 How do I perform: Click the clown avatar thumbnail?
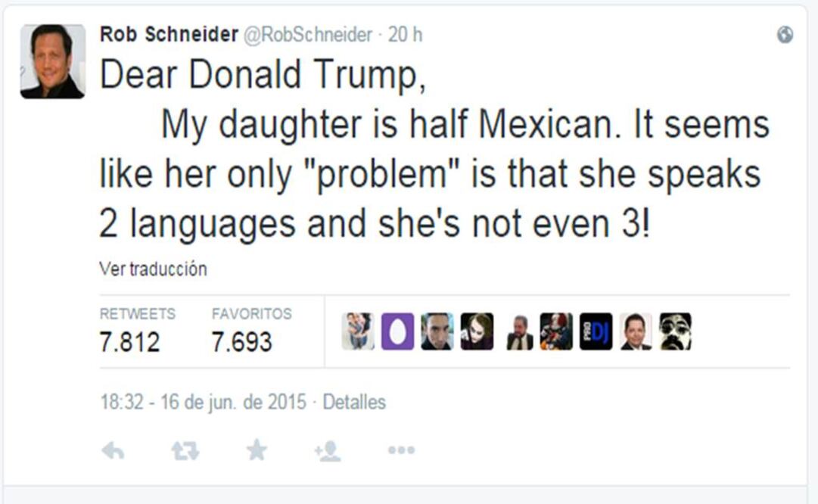[556, 331]
